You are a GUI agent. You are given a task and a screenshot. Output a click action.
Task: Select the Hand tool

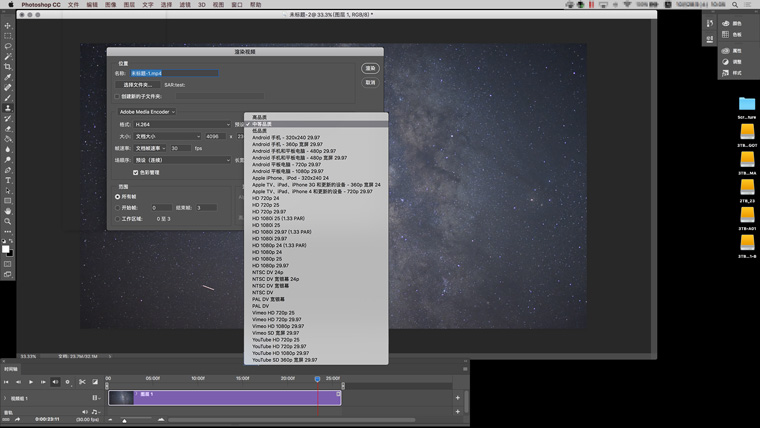7,211
